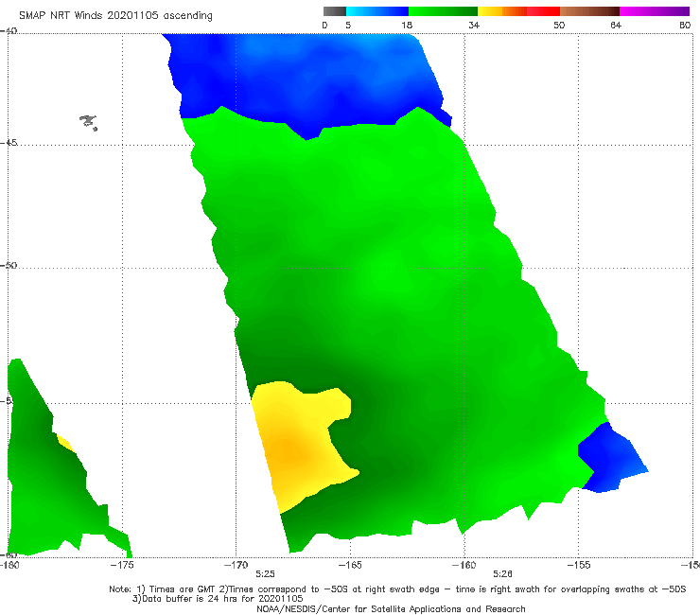Click the color bar label '0'
Screen dimensions: 700x615
[324, 26]
